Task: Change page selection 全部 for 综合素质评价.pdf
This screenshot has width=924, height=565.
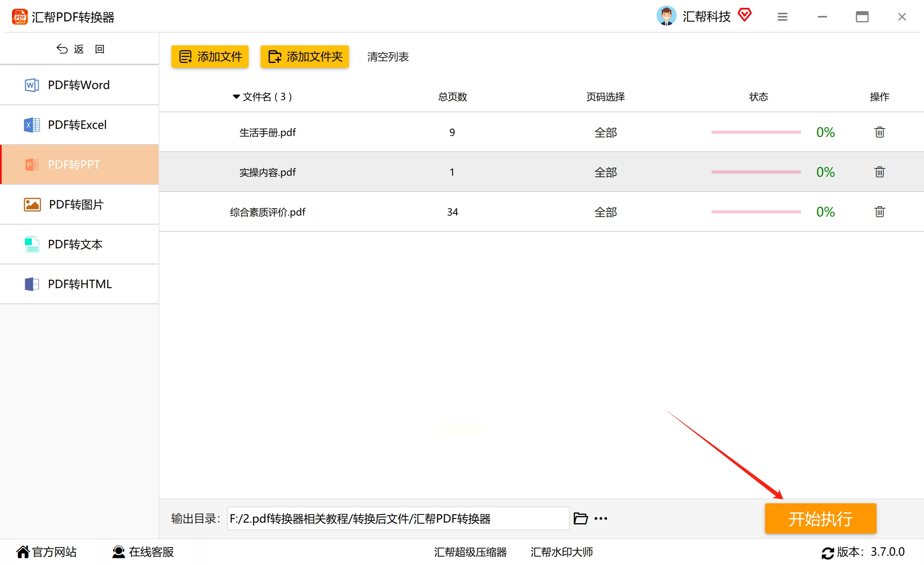Action: [x=605, y=212]
